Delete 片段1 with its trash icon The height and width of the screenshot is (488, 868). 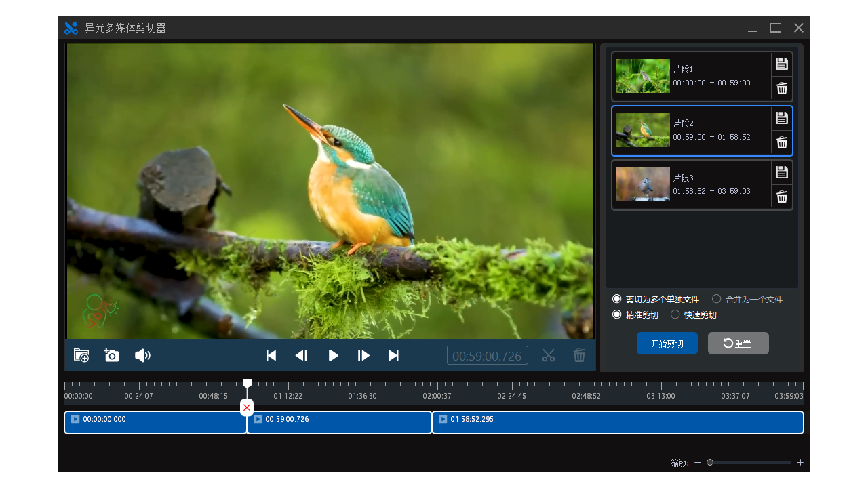(x=782, y=88)
